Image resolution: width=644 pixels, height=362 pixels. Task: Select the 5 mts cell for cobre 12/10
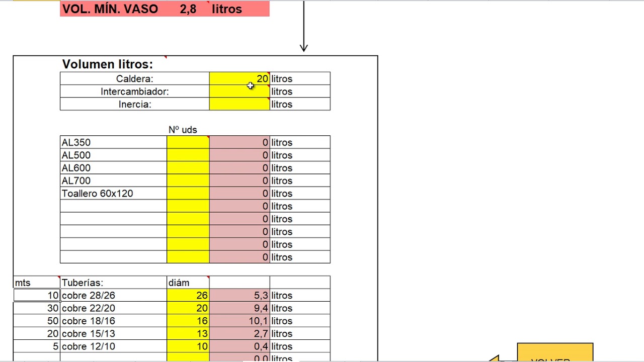click(37, 346)
